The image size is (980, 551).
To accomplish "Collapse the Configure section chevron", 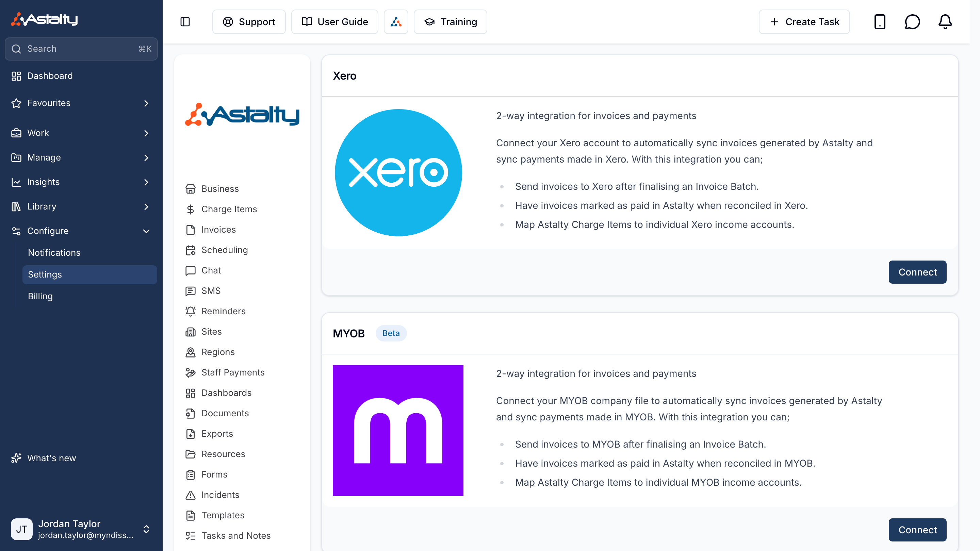I will [146, 231].
